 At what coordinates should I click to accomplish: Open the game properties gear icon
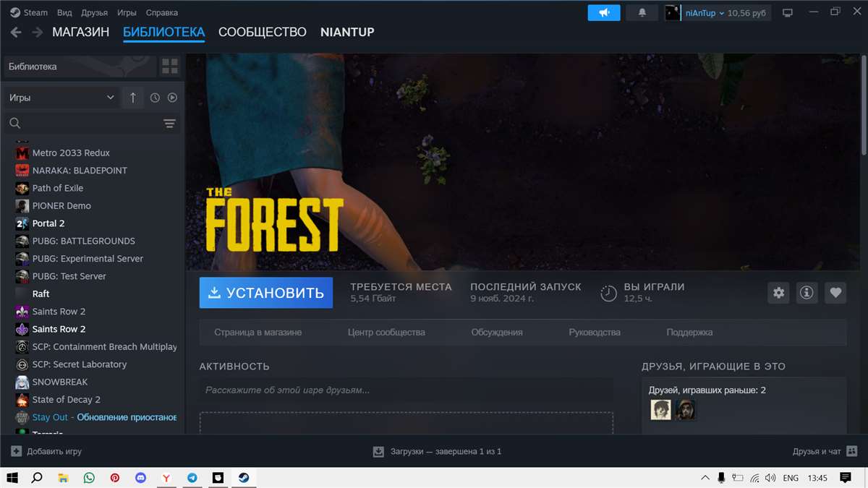coord(778,293)
